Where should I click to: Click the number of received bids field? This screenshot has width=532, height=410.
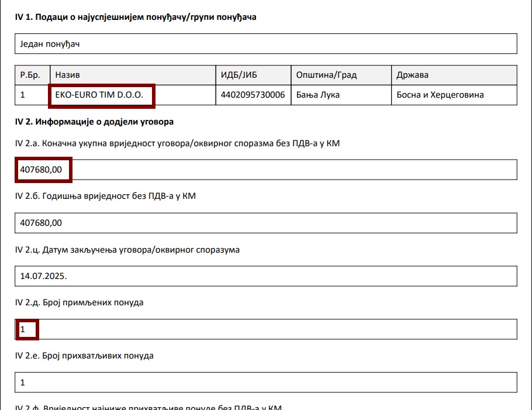pyautogui.click(x=265, y=329)
